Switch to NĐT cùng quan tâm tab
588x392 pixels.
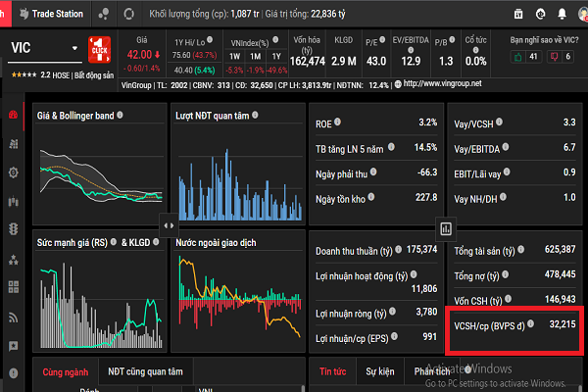point(145,371)
